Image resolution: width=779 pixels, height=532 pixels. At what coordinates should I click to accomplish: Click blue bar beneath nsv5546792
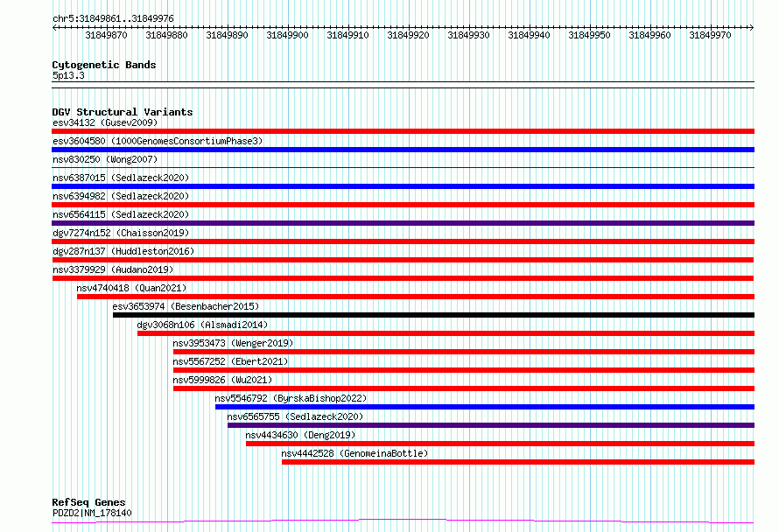485,407
